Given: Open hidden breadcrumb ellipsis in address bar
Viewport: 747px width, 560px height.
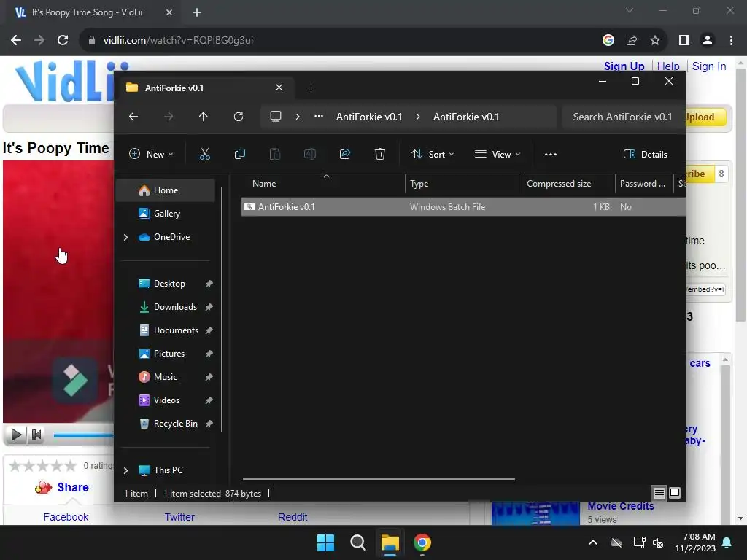Looking at the screenshot, I should tap(319, 117).
